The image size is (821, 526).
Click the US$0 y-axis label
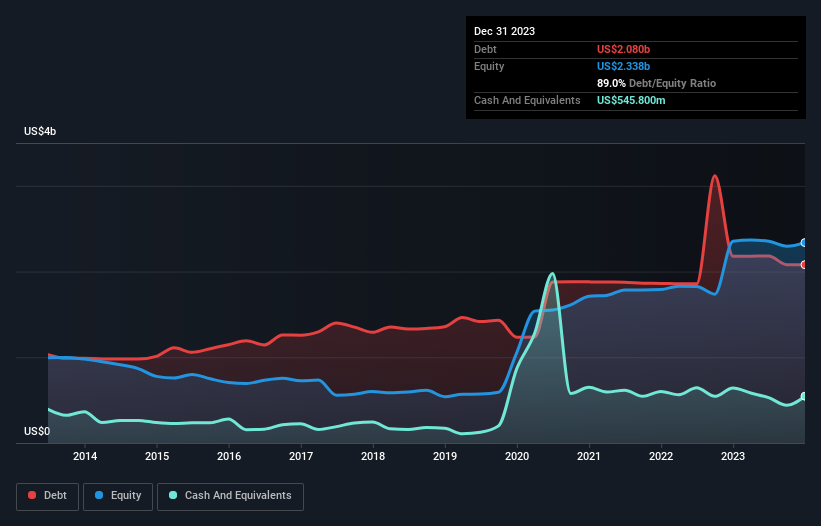pos(37,431)
